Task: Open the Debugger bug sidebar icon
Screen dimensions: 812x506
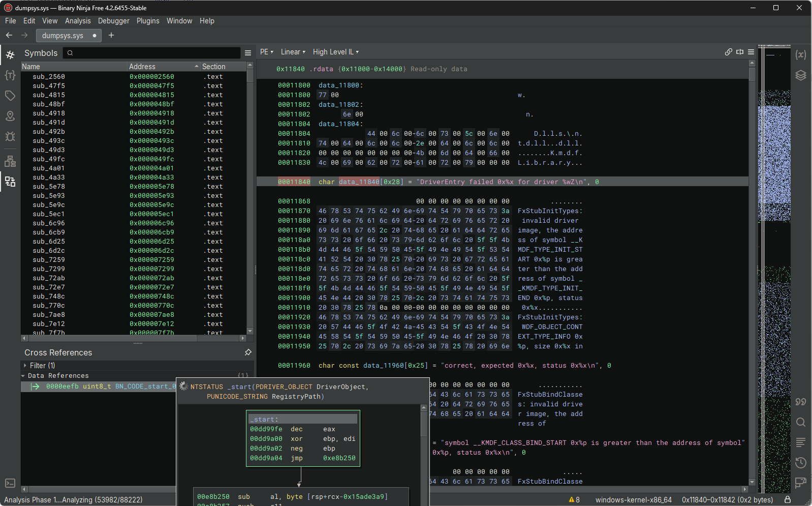Action: point(10,136)
